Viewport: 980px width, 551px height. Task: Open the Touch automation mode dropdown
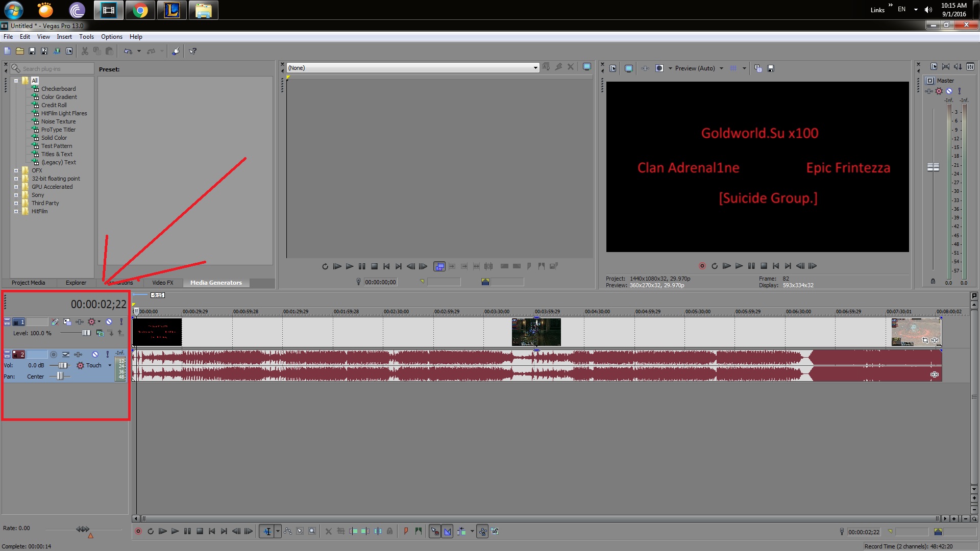coord(110,365)
